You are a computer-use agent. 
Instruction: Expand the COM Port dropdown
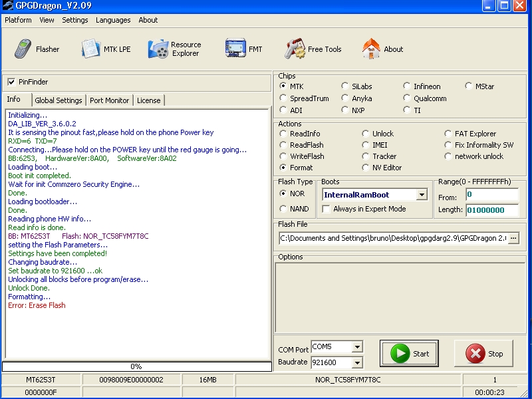point(357,346)
